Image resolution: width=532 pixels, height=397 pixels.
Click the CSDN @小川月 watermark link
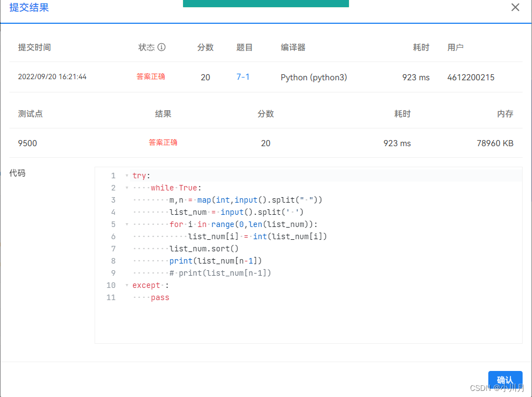pos(497,388)
